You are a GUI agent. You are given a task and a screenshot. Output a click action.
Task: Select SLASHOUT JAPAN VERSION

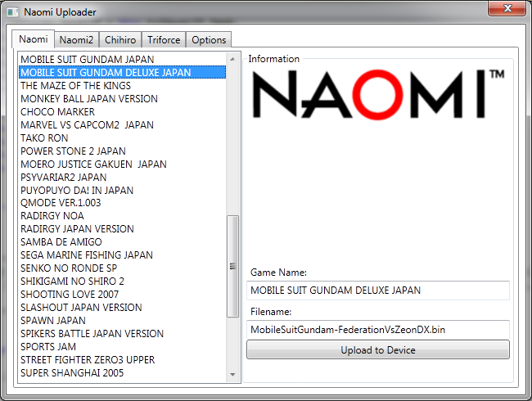122,308
